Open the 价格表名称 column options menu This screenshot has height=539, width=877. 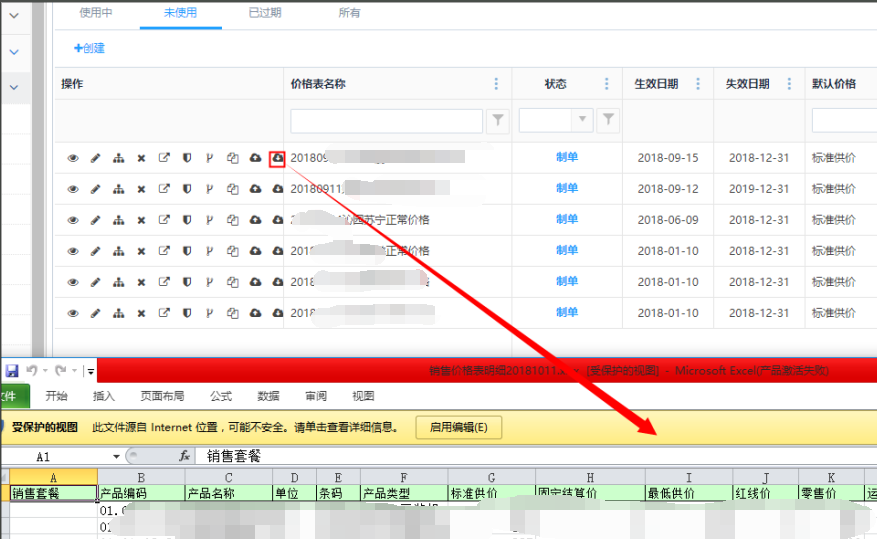496,84
